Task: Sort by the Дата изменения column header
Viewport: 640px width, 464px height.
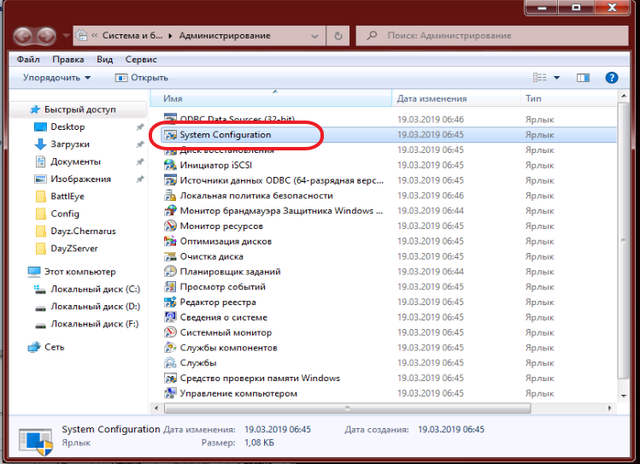Action: (456, 98)
